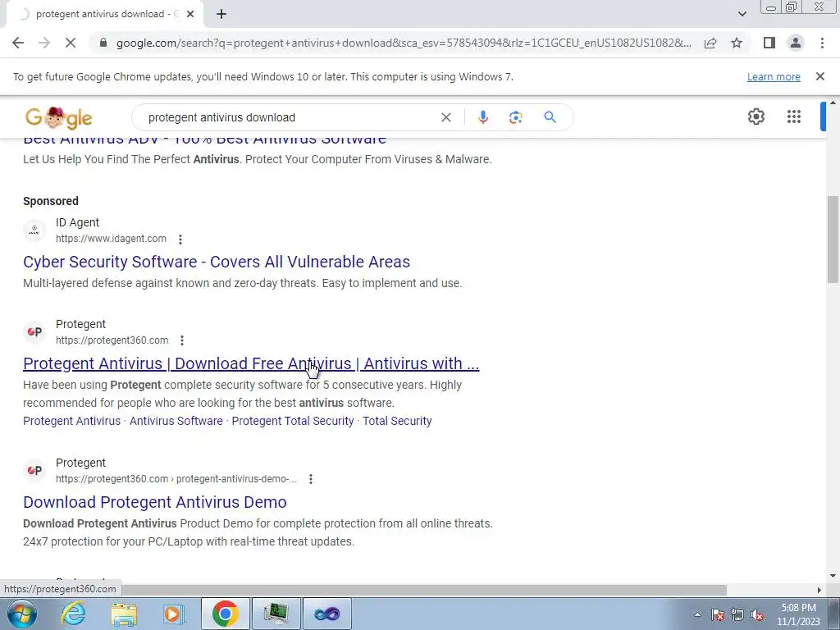Open Protegent Antivirus sitelink
The height and width of the screenshot is (630, 840).
72,421
